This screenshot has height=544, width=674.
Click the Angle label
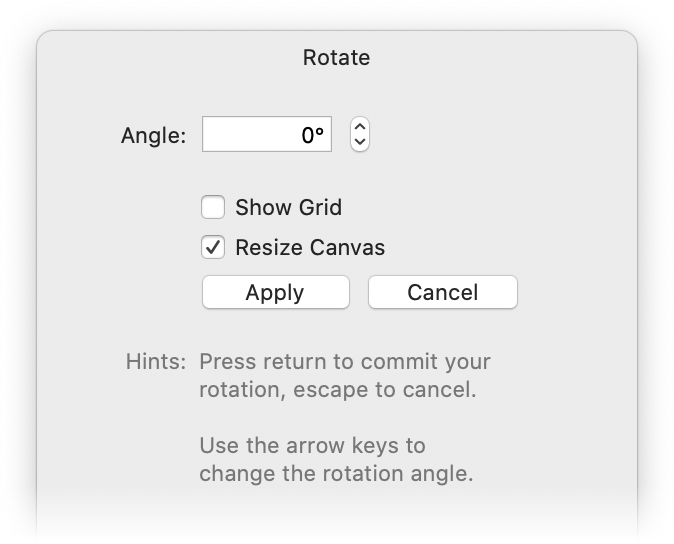pos(153,136)
